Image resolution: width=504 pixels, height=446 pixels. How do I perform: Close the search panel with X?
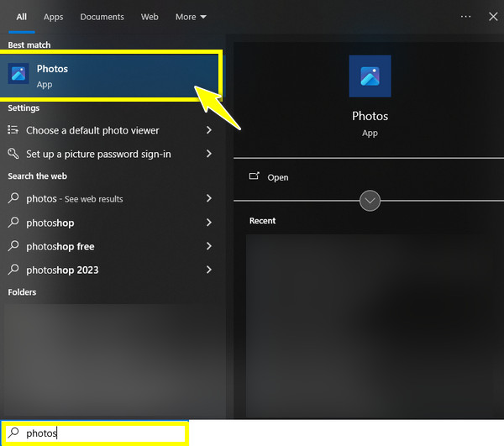coord(493,17)
